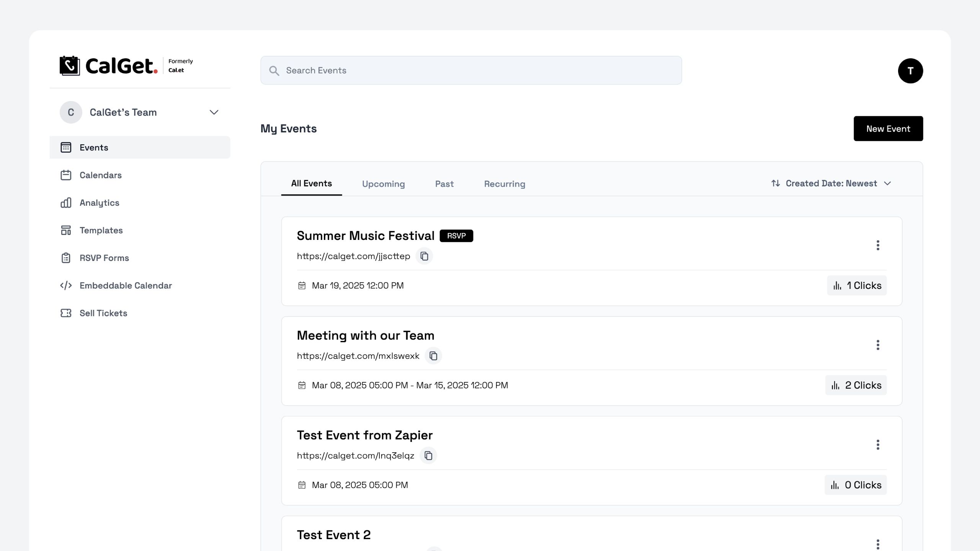Viewport: 980px width, 551px height.
Task: Create a New Event
Action: [888, 128]
